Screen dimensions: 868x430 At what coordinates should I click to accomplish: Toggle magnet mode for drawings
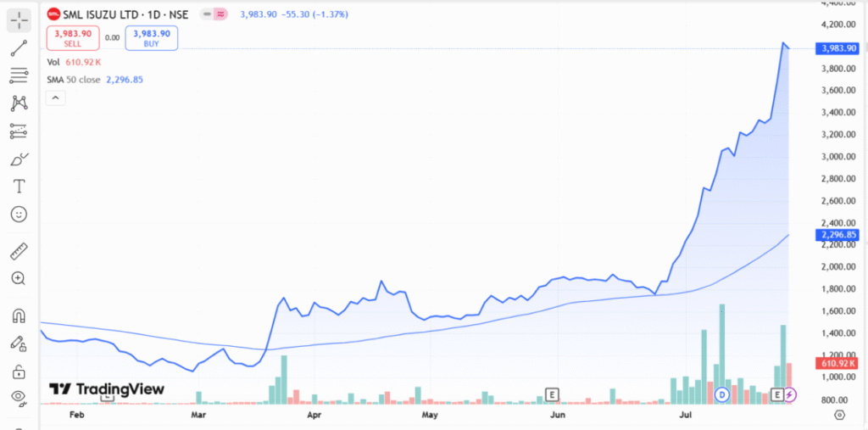tap(19, 316)
